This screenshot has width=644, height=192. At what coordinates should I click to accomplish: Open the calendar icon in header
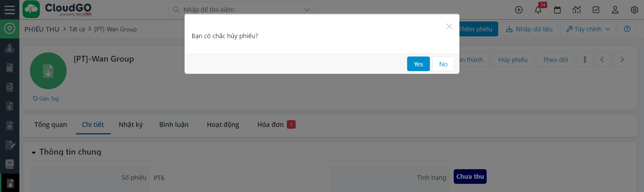[557, 10]
